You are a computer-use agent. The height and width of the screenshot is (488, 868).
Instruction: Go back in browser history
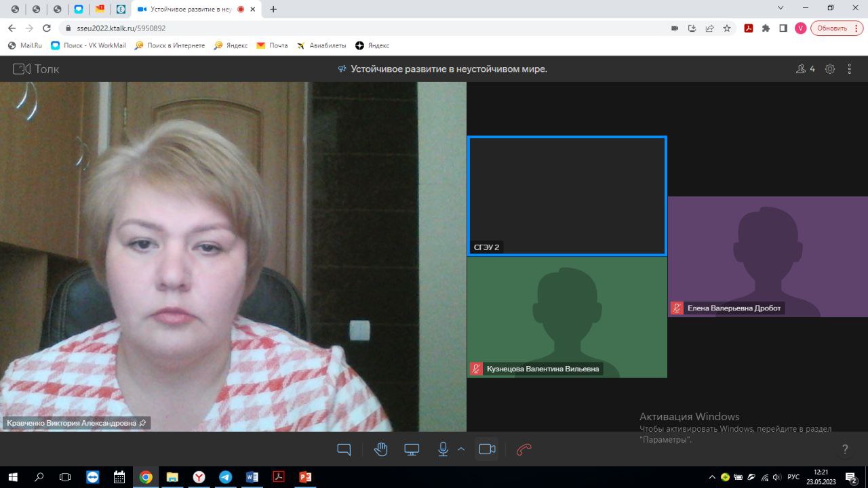click(12, 28)
